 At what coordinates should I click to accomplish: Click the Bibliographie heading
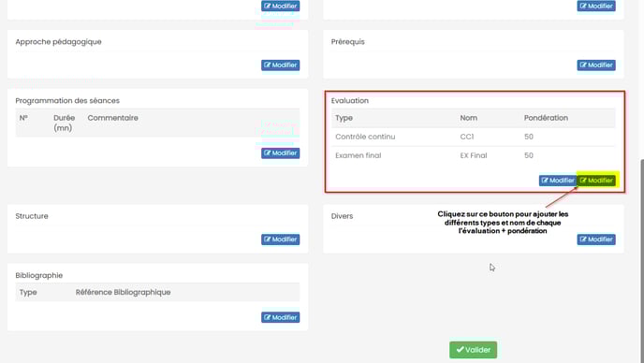tap(39, 276)
